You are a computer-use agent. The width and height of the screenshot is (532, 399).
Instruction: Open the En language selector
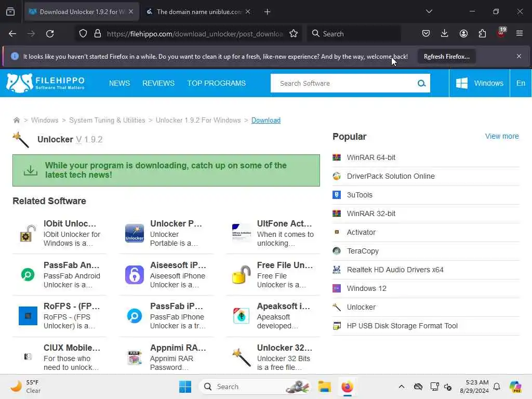click(521, 83)
